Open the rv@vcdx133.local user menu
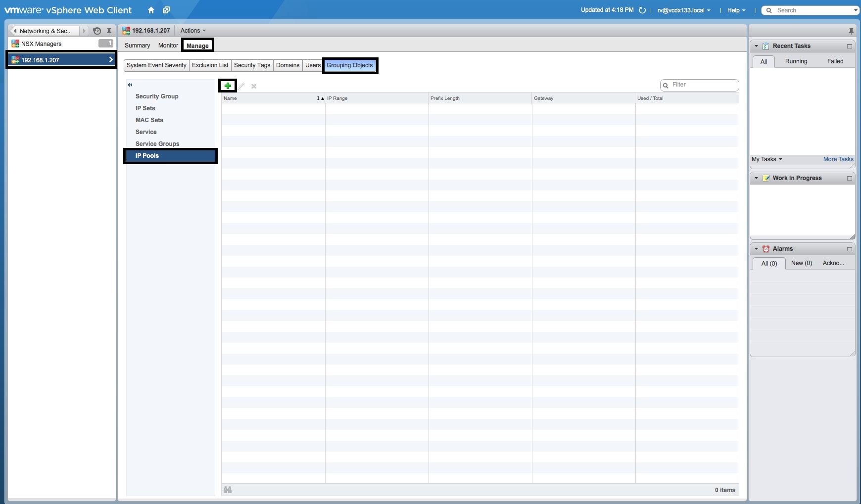 coord(683,10)
